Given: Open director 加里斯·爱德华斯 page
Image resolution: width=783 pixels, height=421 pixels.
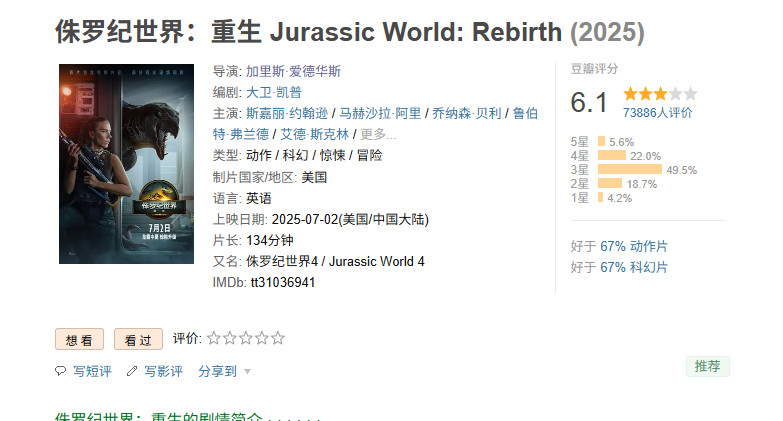Looking at the screenshot, I should point(293,71).
